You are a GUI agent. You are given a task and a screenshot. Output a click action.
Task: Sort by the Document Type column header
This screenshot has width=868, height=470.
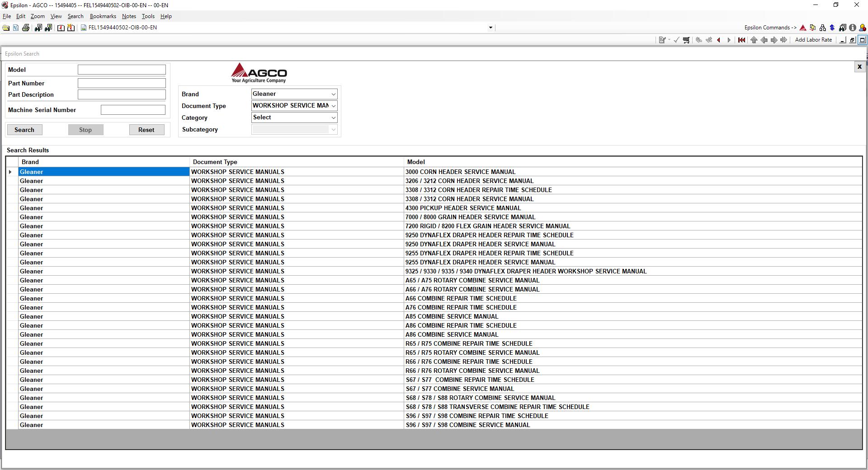tap(297, 162)
